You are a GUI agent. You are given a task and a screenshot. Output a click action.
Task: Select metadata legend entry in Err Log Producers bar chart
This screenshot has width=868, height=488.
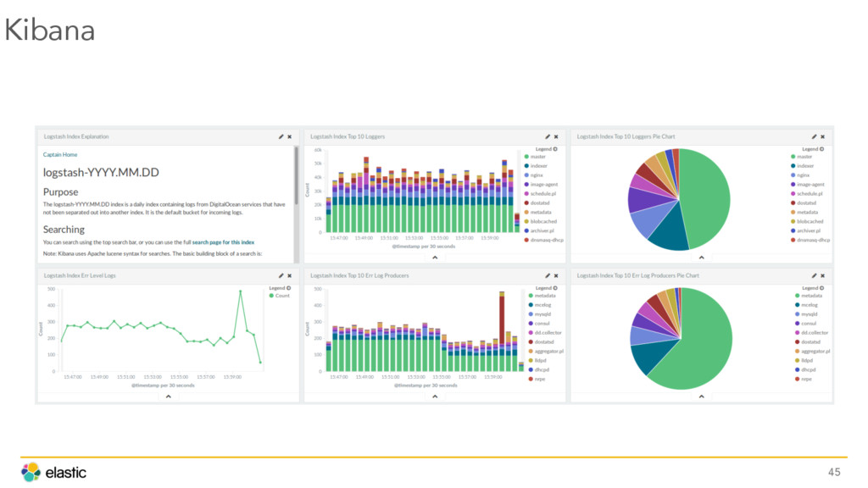click(542, 296)
